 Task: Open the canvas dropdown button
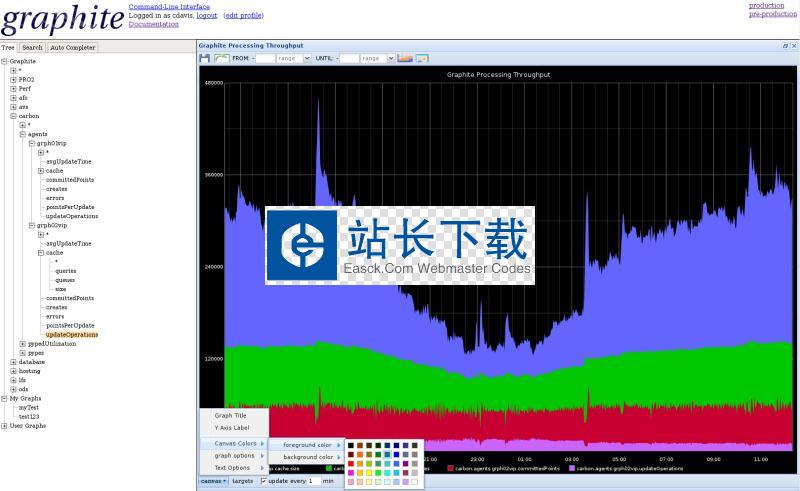(x=213, y=481)
